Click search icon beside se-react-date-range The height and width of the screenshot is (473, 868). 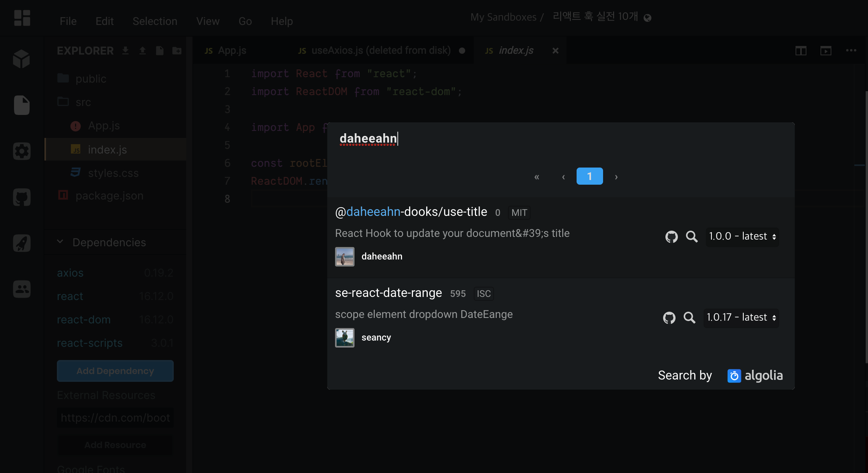[689, 318]
